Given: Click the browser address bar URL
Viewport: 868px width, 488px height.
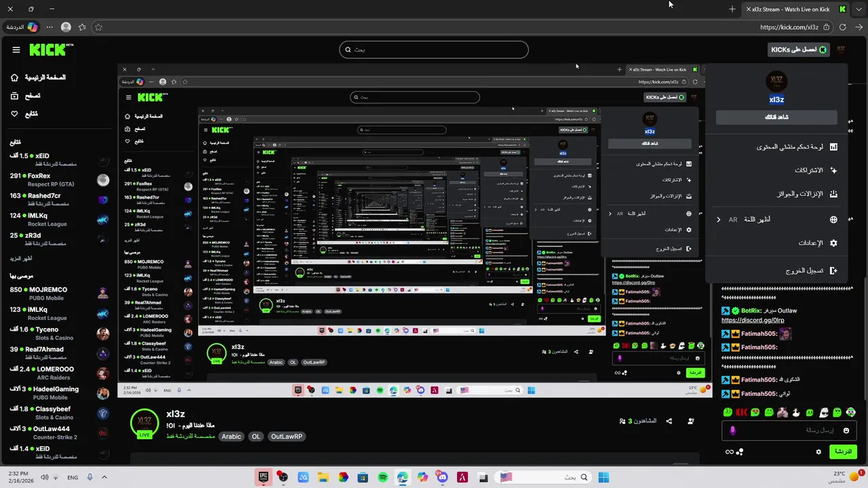Looking at the screenshot, I should point(789,27).
